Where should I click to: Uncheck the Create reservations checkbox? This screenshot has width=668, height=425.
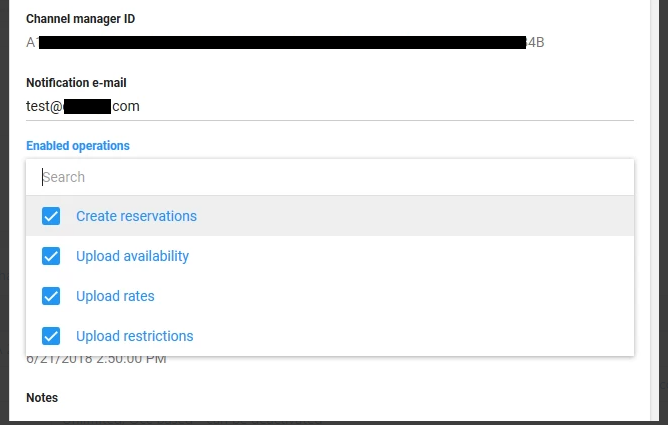tap(51, 216)
